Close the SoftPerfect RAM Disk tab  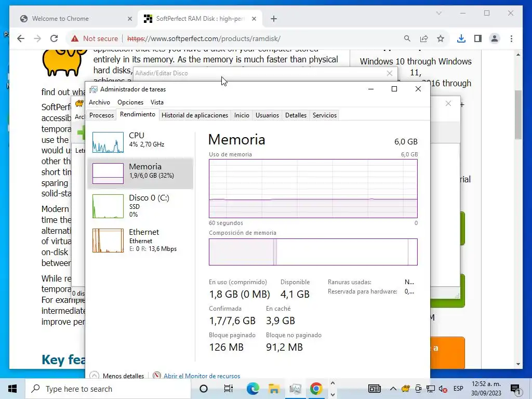point(254,19)
